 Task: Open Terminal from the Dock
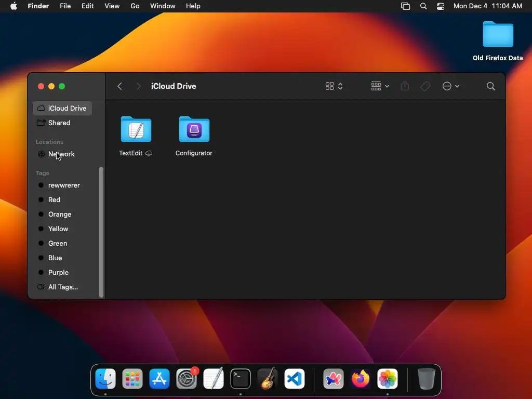[x=241, y=379]
